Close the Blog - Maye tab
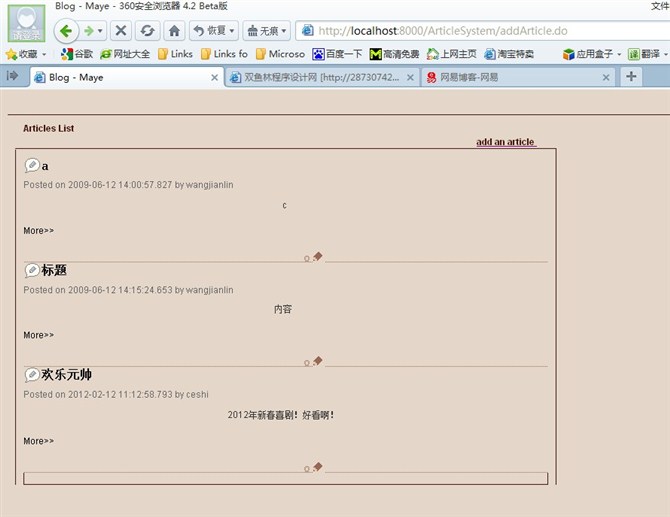 coord(215,78)
